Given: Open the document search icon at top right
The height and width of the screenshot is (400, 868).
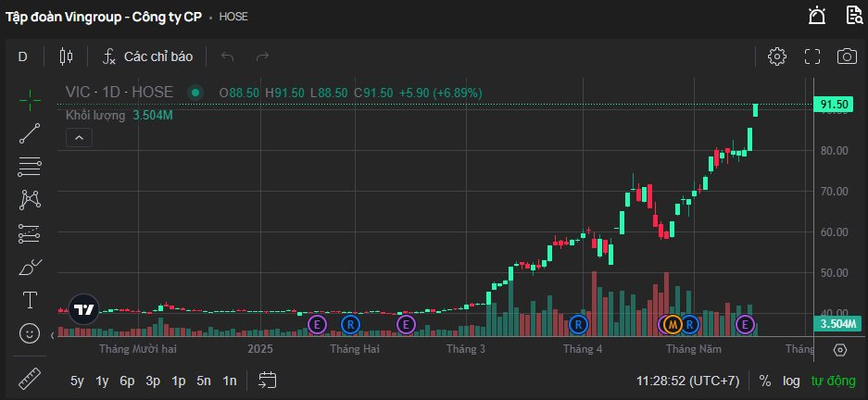Looking at the screenshot, I should (855, 15).
